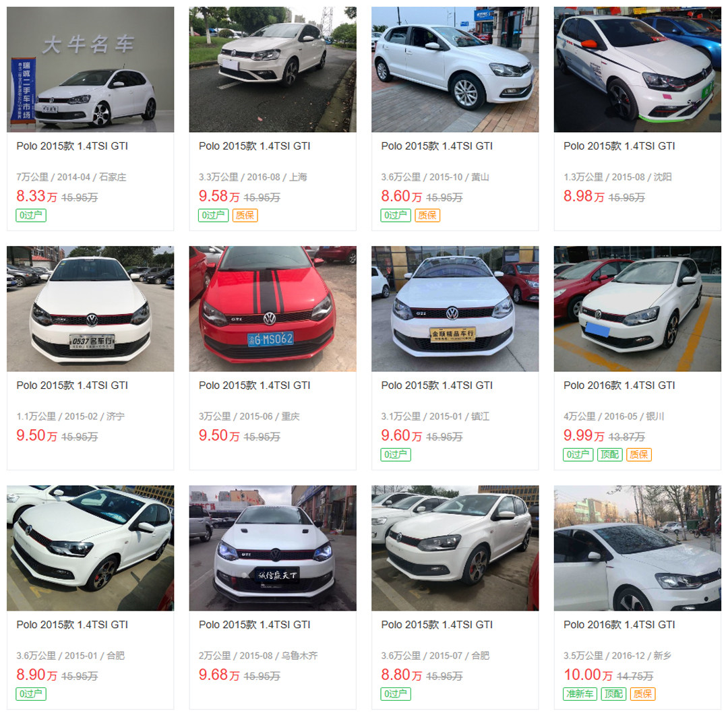Image resolution: width=728 pixels, height=715 pixels.
Task: Click the 质保 tag on 9.58万 listing
Action: tap(245, 215)
